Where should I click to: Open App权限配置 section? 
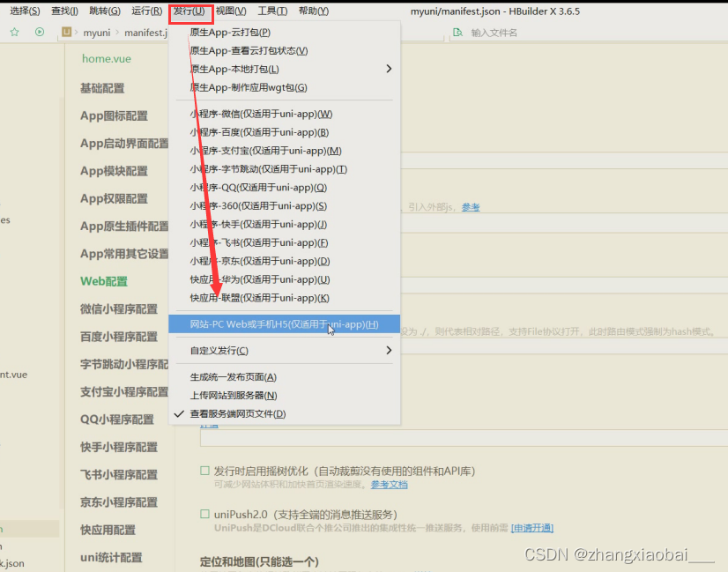[114, 198]
